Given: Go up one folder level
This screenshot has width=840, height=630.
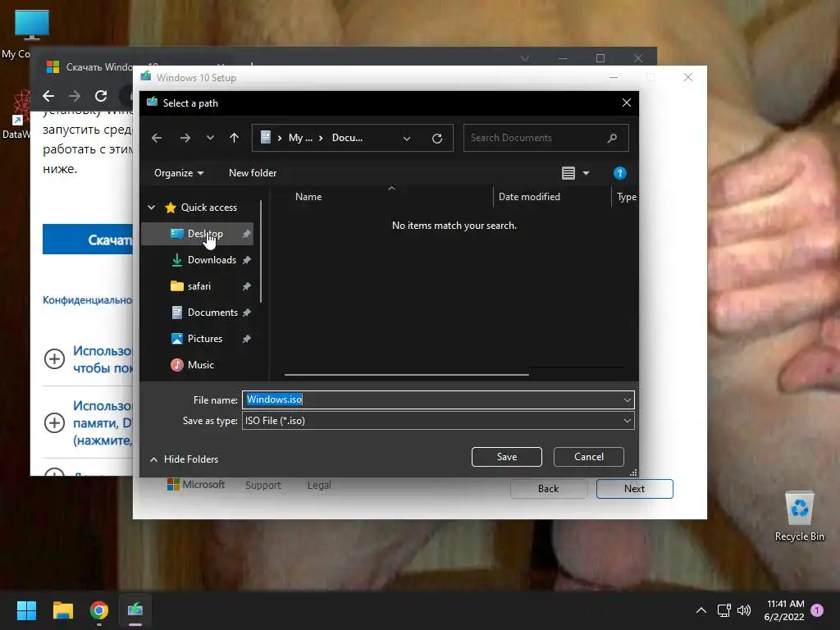Looking at the screenshot, I should pos(234,138).
